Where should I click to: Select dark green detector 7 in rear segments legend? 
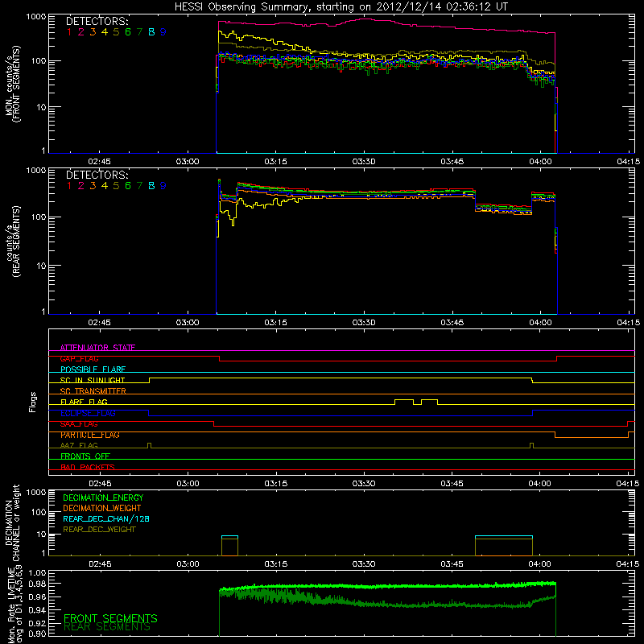pos(139,186)
